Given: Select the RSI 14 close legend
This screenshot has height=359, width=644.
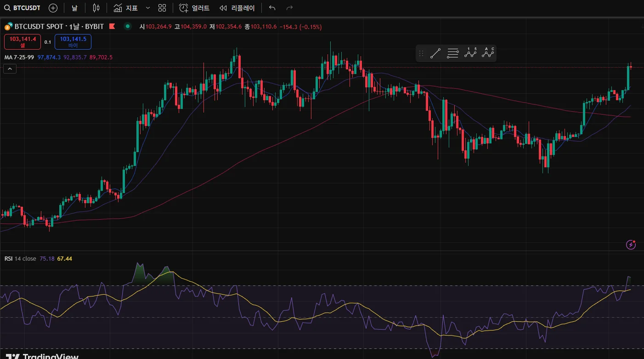Looking at the screenshot, I should [20, 259].
